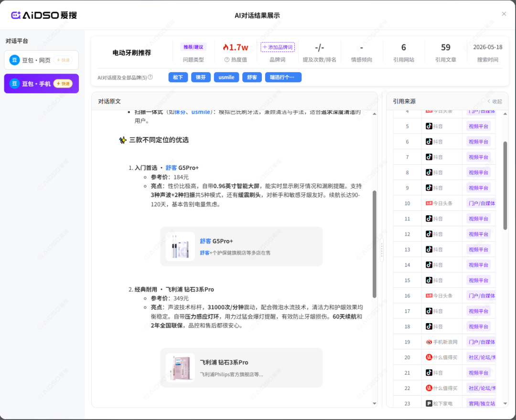
Task: Click the panel divider drag handle
Action: 382,250
